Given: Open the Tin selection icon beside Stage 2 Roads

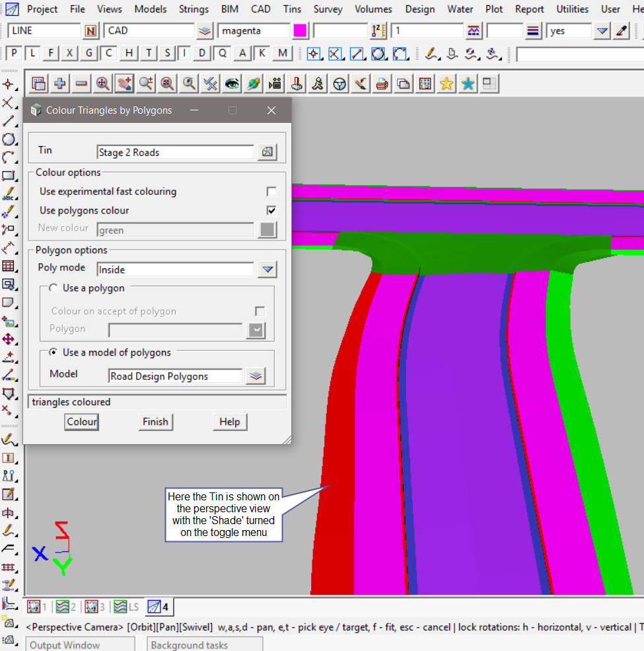Looking at the screenshot, I should (x=267, y=152).
